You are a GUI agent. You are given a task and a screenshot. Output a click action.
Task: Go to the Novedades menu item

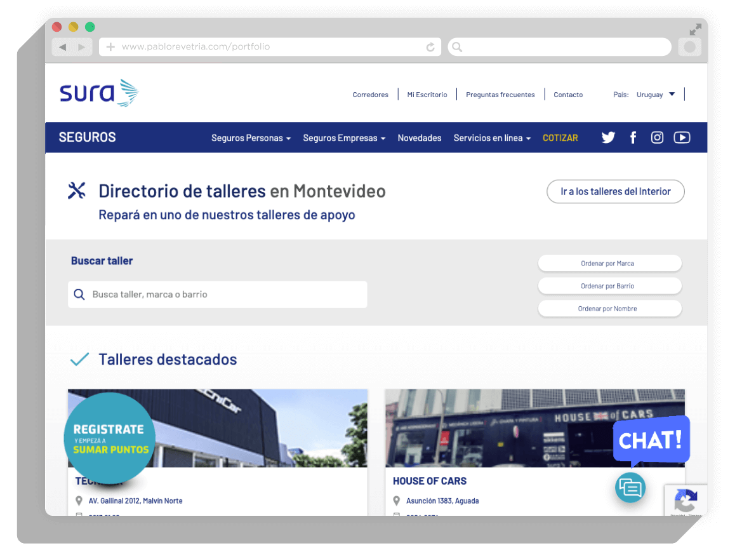[x=420, y=138]
